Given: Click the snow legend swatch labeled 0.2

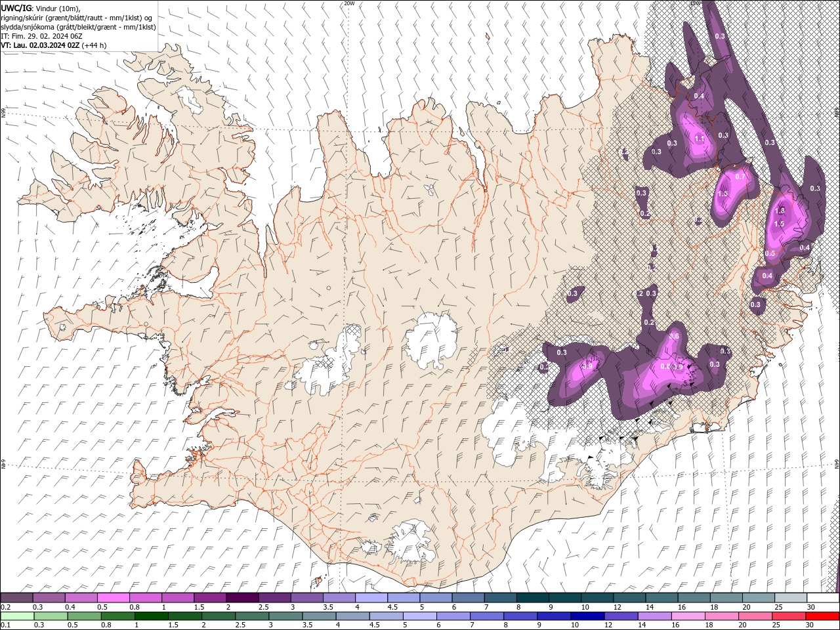Looking at the screenshot, I should coord(17,598).
